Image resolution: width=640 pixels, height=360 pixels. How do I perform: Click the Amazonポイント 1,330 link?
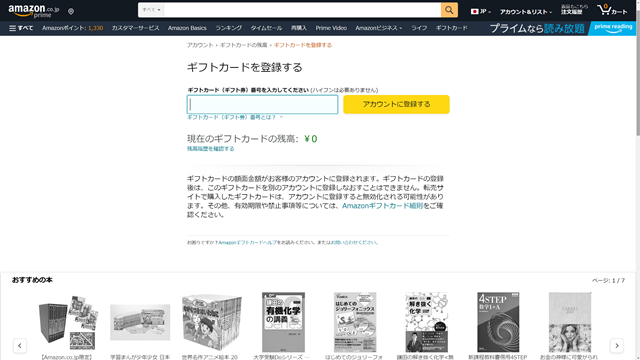click(x=72, y=28)
